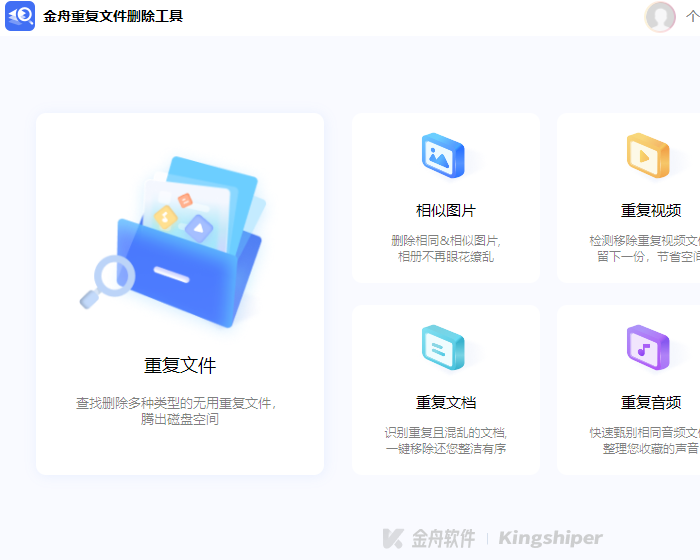
Task: Open the 重复文档 feature label
Action: pos(446,403)
